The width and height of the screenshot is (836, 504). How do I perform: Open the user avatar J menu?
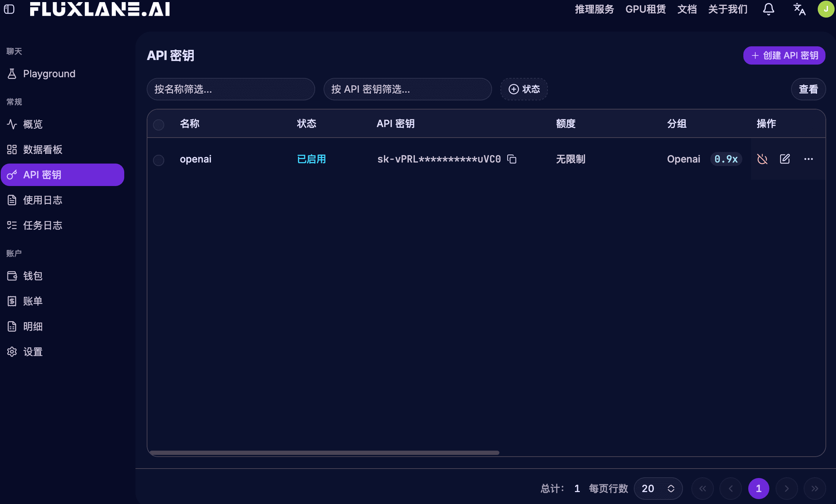click(x=826, y=9)
